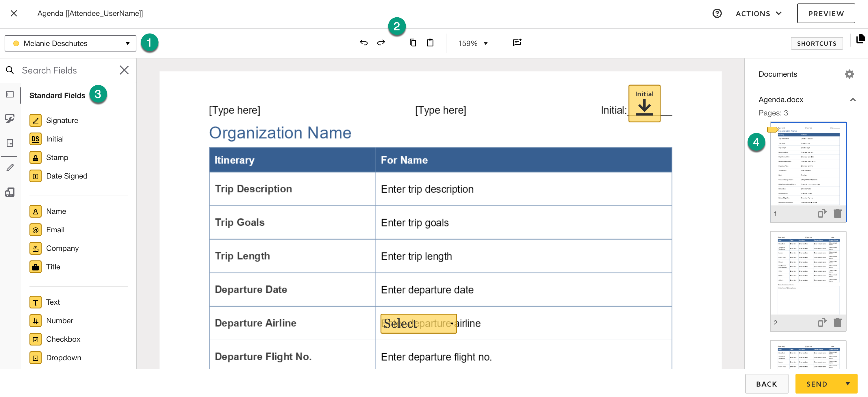Image resolution: width=868 pixels, height=397 pixels.
Task: Open the Send button dropdown arrow
Action: tap(847, 384)
